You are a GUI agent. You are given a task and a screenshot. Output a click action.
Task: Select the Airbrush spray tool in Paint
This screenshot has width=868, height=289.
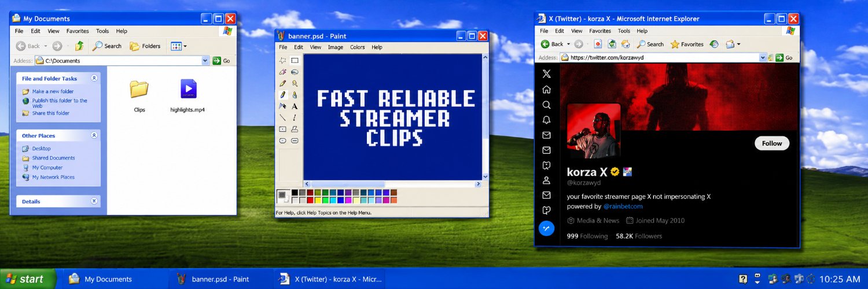283,106
